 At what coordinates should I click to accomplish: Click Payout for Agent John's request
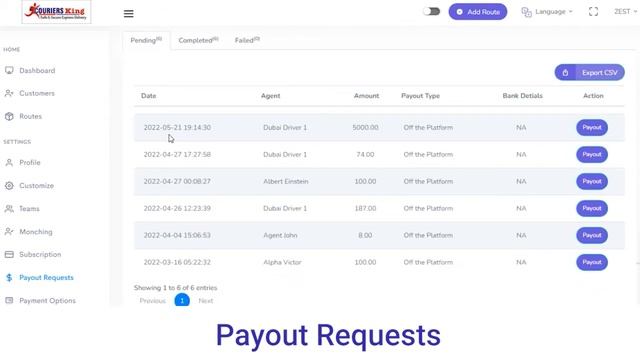(592, 235)
